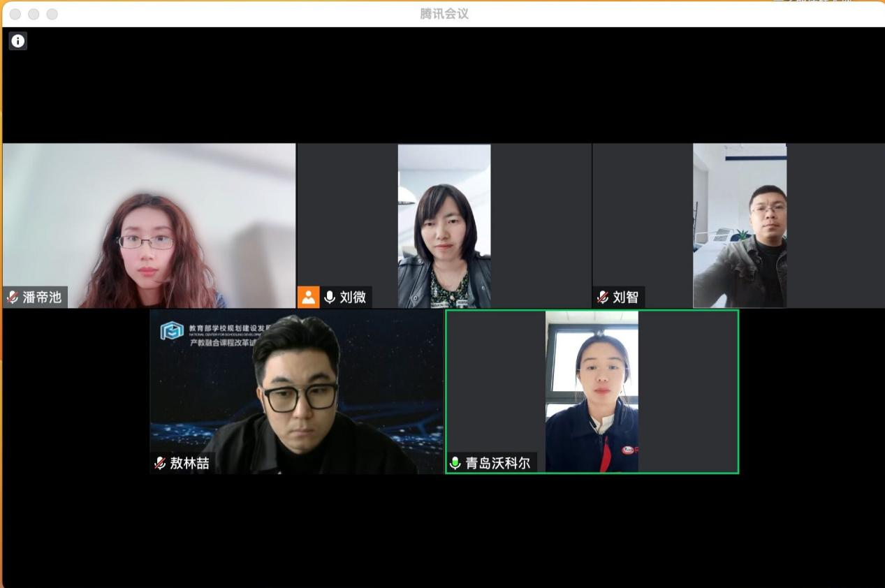Click the 腾讯会议 window title
Image resolution: width=885 pixels, height=588 pixels.
click(x=444, y=14)
